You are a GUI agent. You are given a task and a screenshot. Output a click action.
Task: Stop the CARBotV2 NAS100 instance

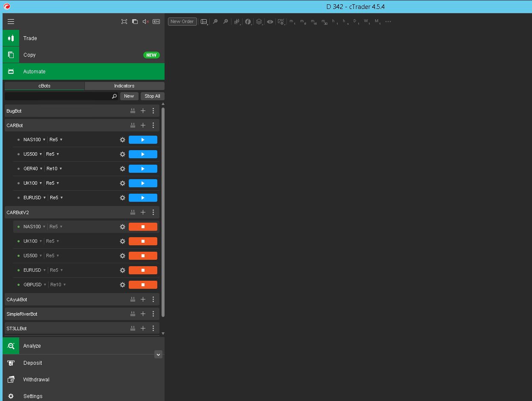[x=143, y=227]
